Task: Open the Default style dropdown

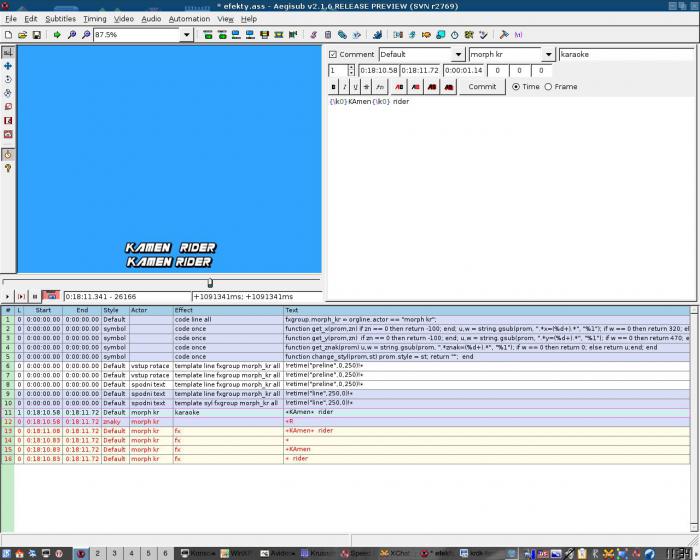Action: point(458,54)
